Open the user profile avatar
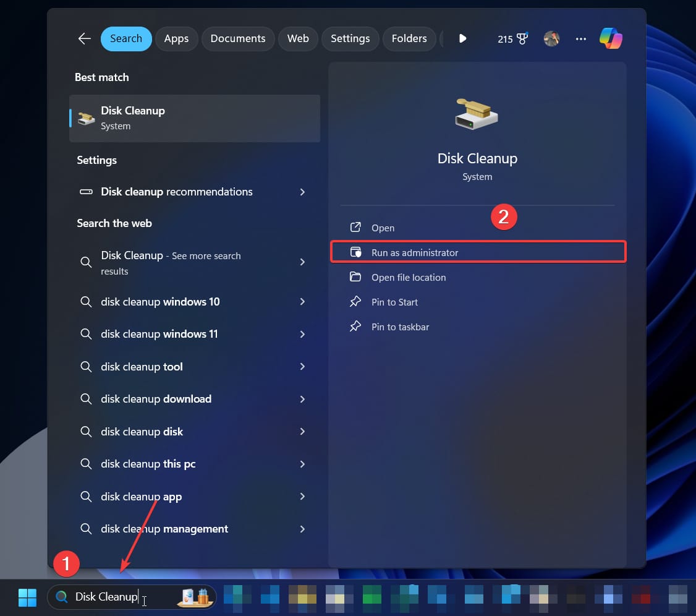Viewport: 696px width, 616px height. pos(551,38)
